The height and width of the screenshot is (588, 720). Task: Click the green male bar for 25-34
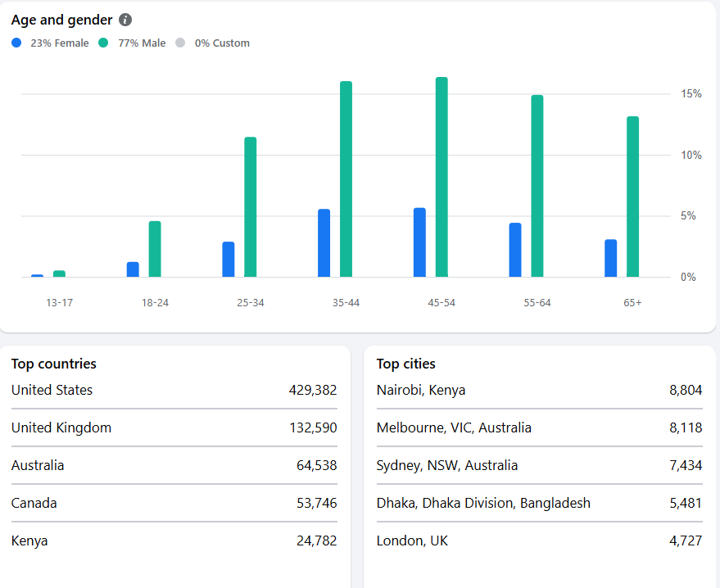tap(251, 207)
